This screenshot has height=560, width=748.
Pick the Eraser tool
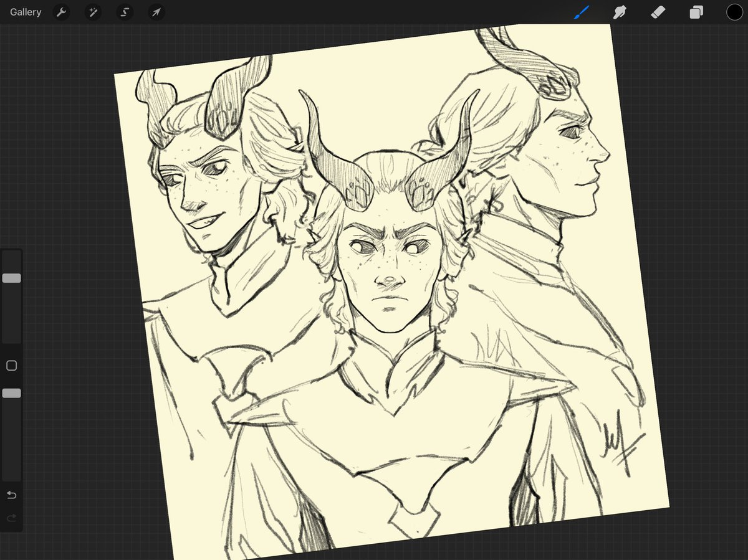point(658,12)
